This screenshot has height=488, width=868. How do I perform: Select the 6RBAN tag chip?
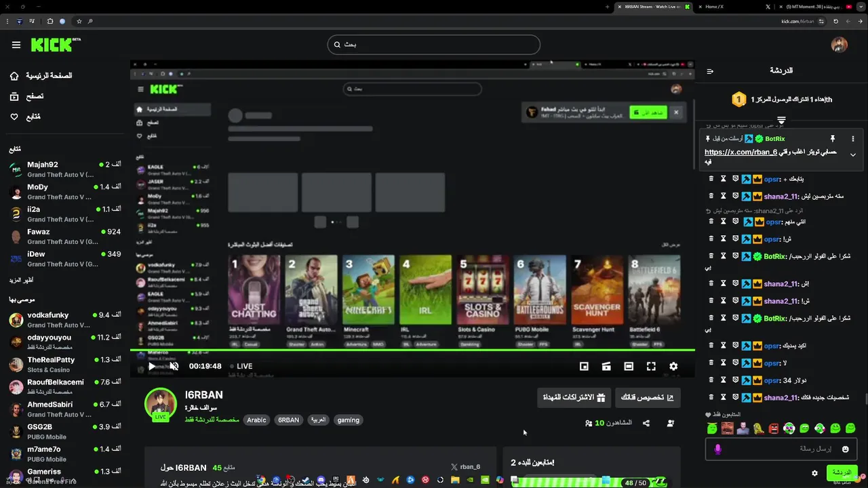coord(288,420)
